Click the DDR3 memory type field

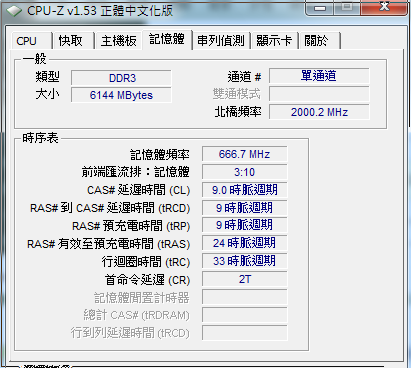click(x=121, y=78)
